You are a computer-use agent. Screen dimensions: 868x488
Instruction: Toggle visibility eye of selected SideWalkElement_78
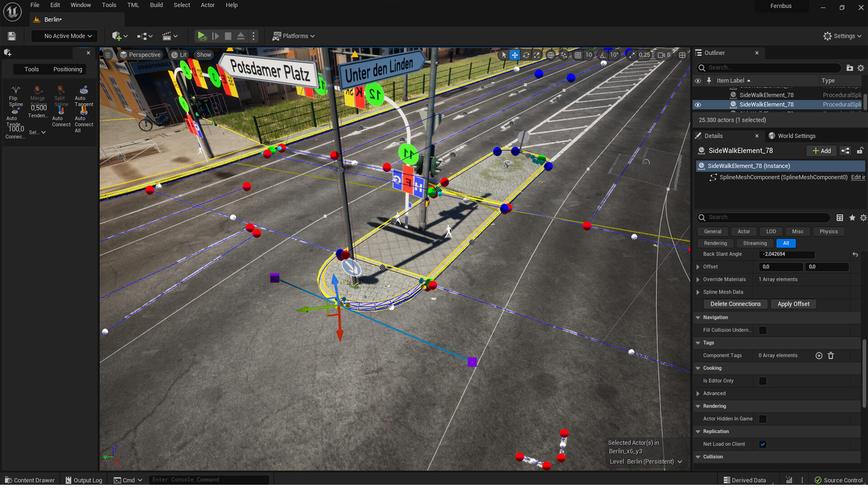tap(698, 105)
